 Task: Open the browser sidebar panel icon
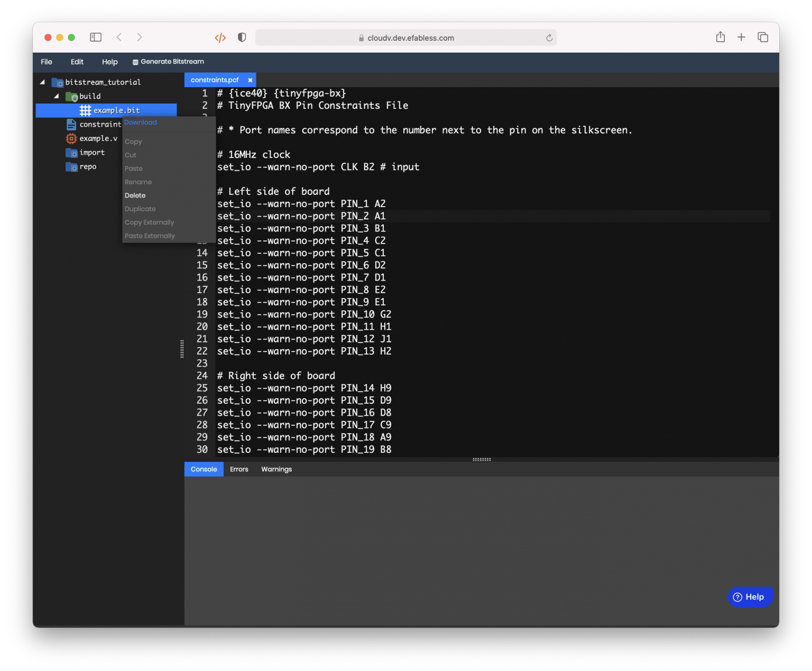tap(96, 37)
